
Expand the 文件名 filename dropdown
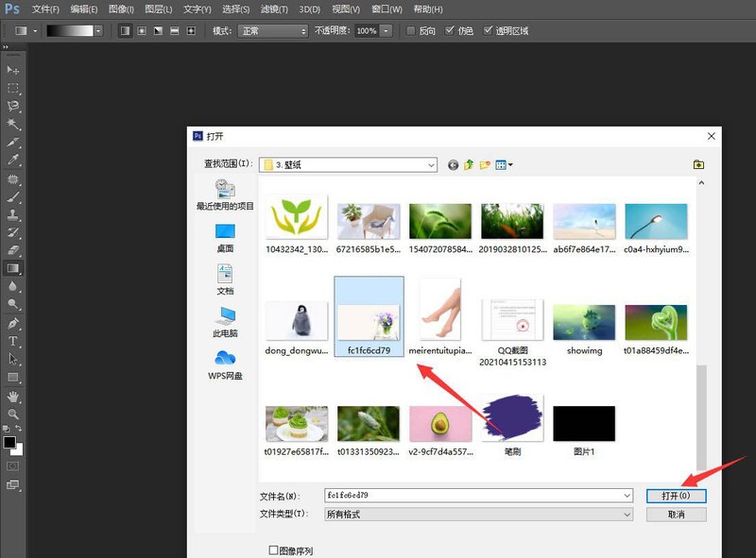click(627, 496)
